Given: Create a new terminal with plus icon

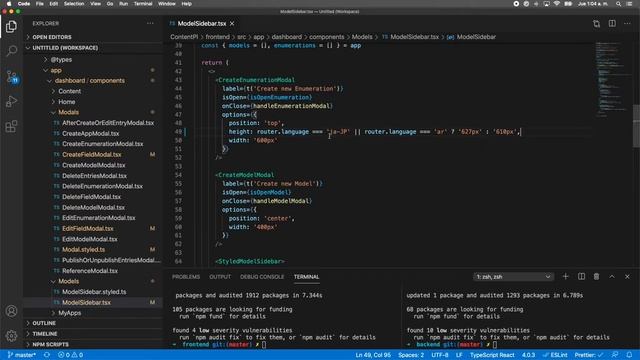Looking at the screenshot, I should tap(565, 277).
